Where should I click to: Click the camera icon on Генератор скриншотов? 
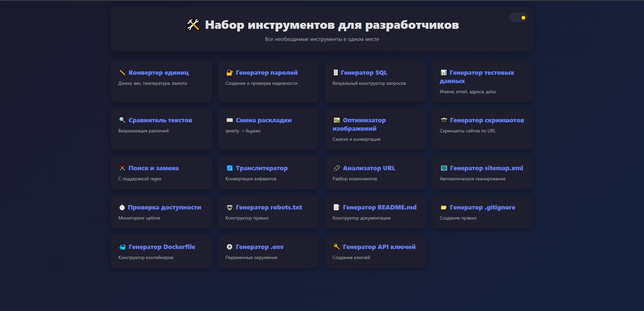pyautogui.click(x=444, y=120)
